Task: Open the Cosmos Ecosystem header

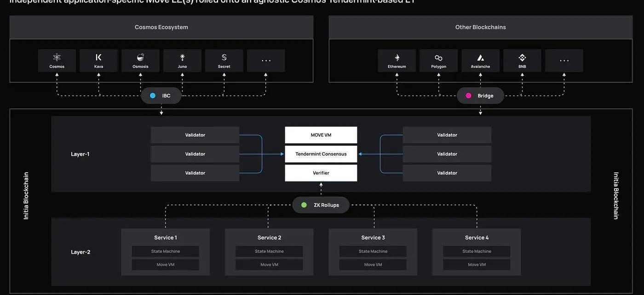Action: [161, 27]
